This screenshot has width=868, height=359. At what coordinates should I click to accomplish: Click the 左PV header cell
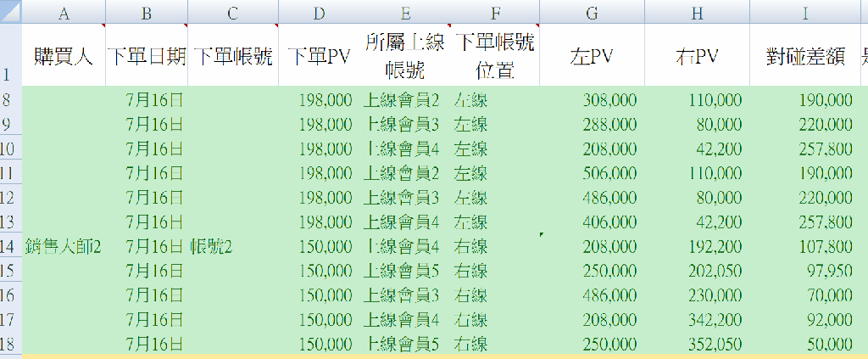point(593,54)
